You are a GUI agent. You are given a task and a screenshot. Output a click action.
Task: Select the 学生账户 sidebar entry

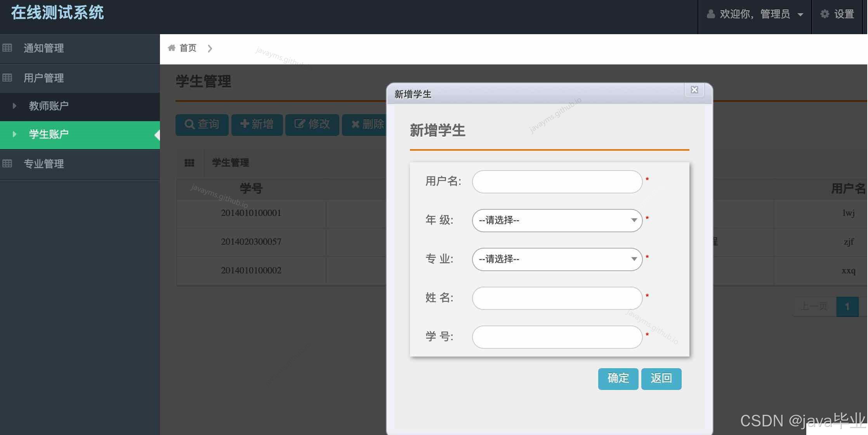pos(49,134)
